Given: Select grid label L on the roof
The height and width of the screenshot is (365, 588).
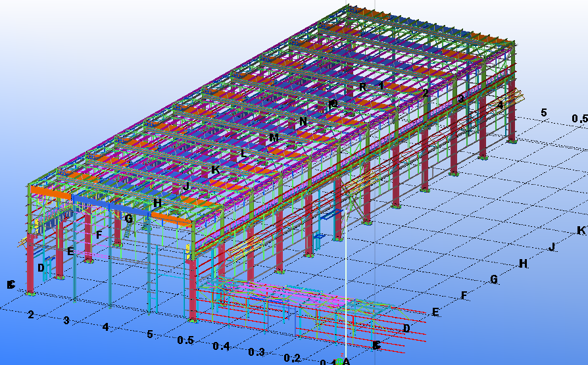Looking at the screenshot, I should click(243, 153).
